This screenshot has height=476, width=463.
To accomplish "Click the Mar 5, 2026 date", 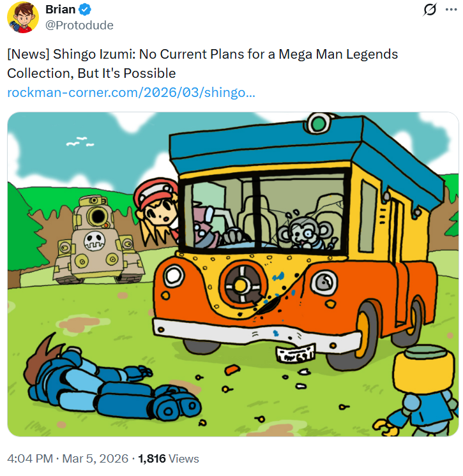I will (95, 458).
